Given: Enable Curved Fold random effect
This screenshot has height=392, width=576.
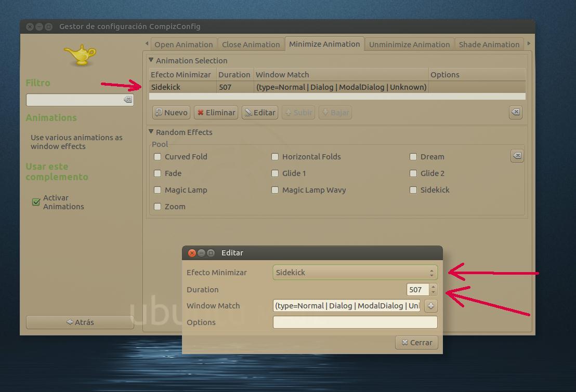Looking at the screenshot, I should click(158, 157).
